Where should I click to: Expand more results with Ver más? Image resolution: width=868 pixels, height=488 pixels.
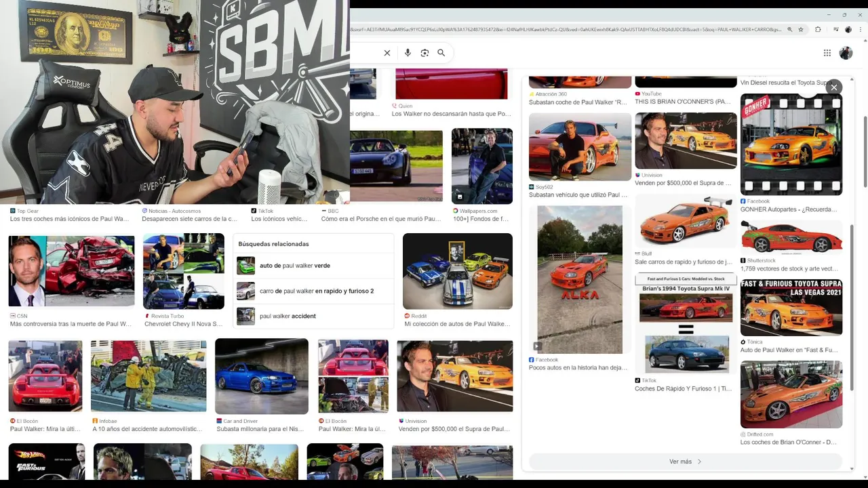(685, 462)
